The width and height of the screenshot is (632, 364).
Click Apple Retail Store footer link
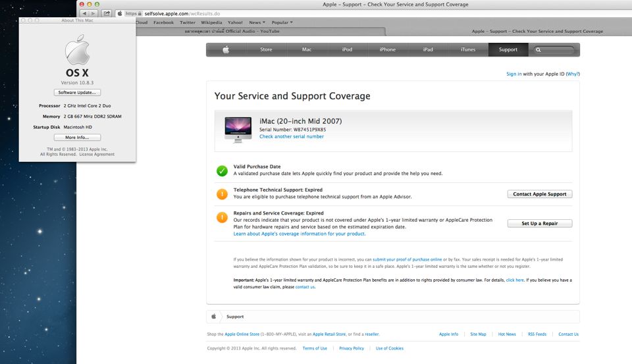coord(329,334)
